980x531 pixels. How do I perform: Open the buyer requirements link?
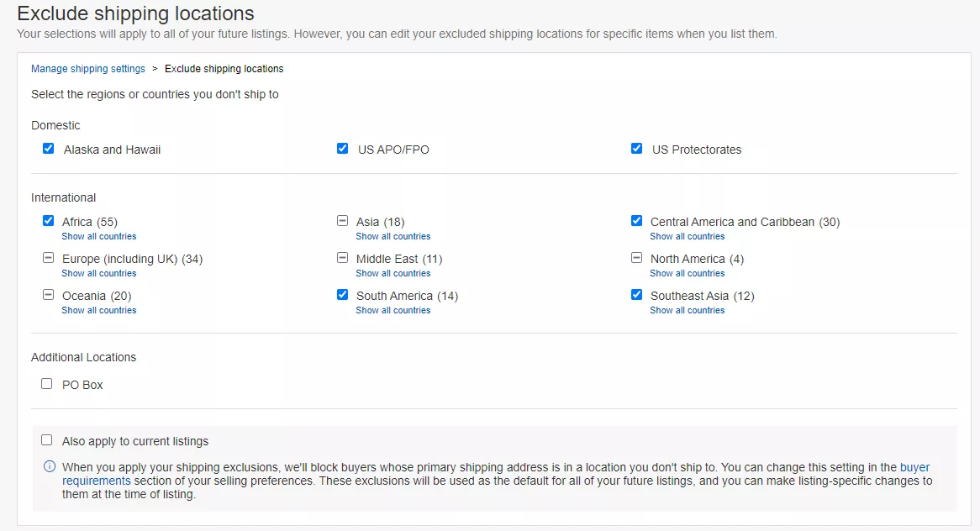pyautogui.click(x=96, y=481)
